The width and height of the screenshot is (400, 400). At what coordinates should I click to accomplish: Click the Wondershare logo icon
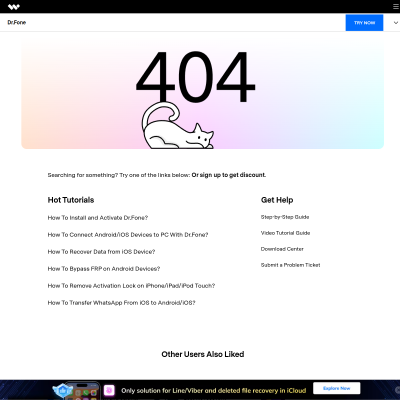click(14, 6)
